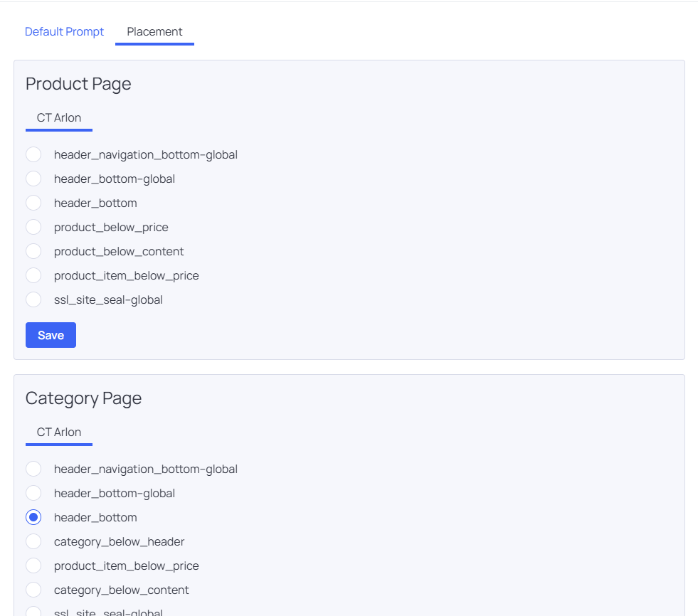Choose product_item_below_price in Product Page section
This screenshot has width=698, height=616.
pos(33,275)
